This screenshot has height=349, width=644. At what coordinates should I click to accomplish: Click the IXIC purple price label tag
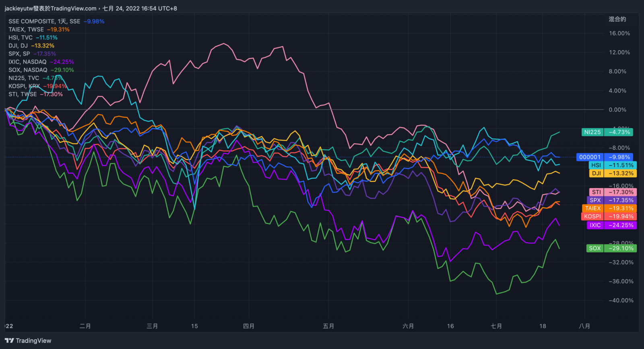pos(611,225)
